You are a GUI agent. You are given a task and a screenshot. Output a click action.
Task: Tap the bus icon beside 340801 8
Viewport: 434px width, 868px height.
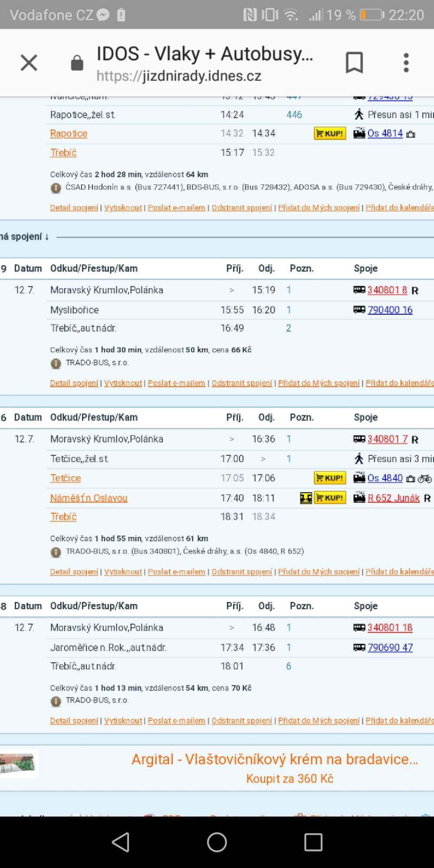pyautogui.click(x=359, y=290)
